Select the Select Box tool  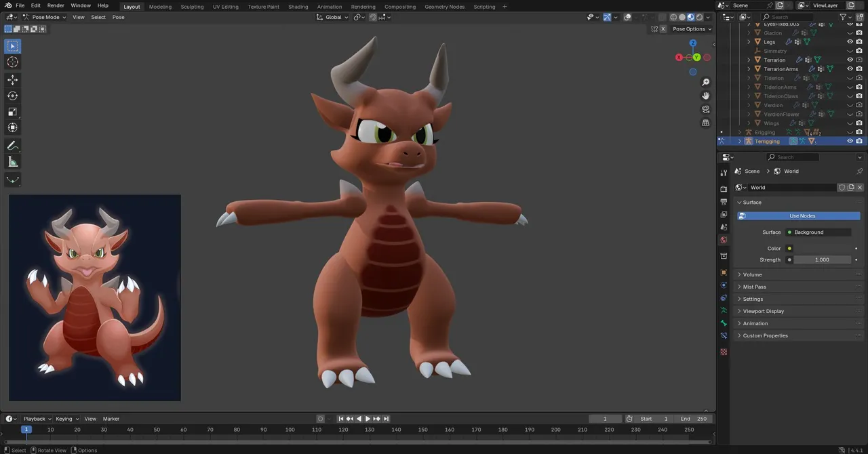(x=13, y=46)
